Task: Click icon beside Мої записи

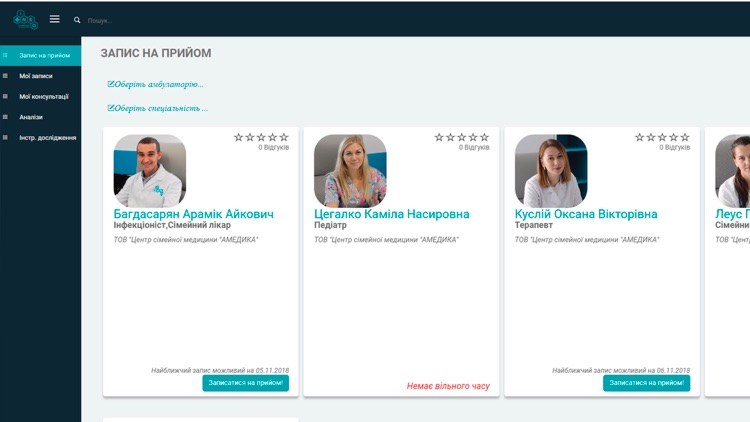Action: 5,76
